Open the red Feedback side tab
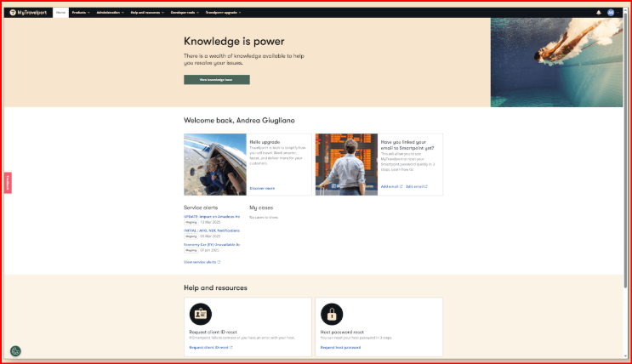The height and width of the screenshot is (364, 632). point(9,183)
